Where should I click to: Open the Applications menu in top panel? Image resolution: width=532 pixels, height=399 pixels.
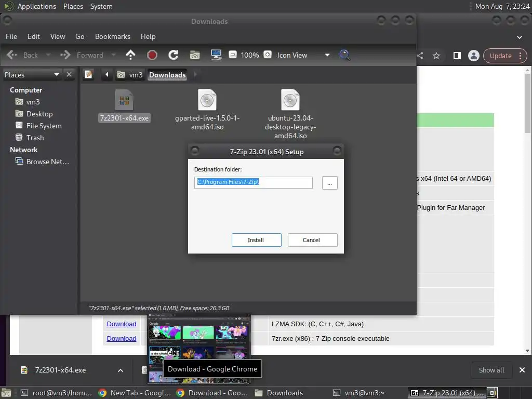37,6
